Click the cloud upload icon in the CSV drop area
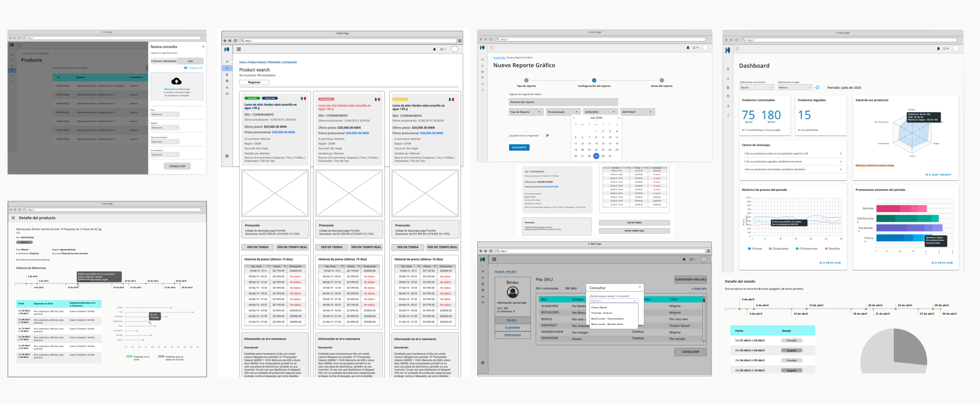The image size is (980, 404). click(x=176, y=81)
